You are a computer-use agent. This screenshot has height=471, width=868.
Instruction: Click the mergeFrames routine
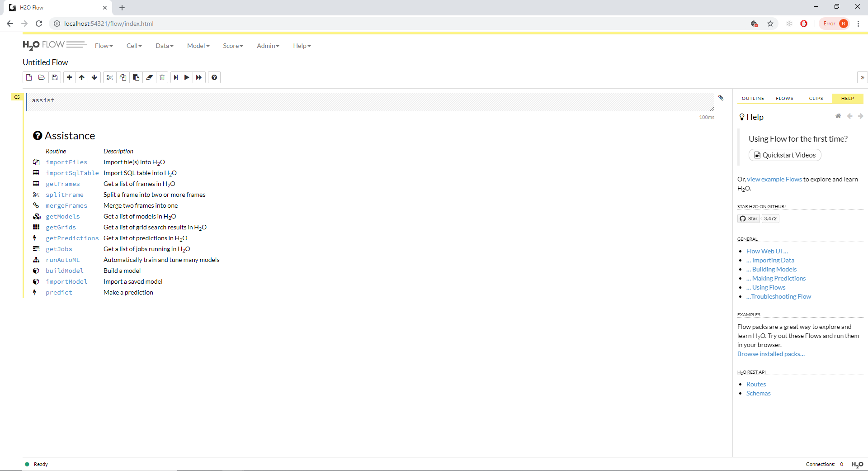[x=66, y=205]
